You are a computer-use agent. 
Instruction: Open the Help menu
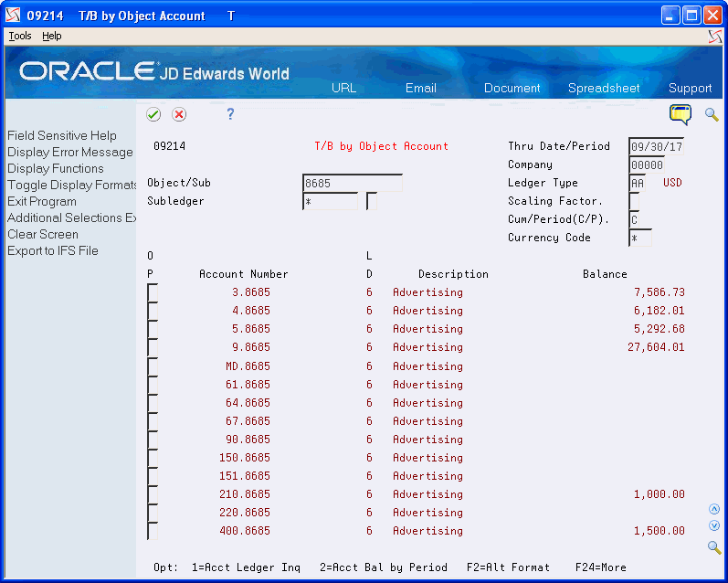[x=51, y=36]
